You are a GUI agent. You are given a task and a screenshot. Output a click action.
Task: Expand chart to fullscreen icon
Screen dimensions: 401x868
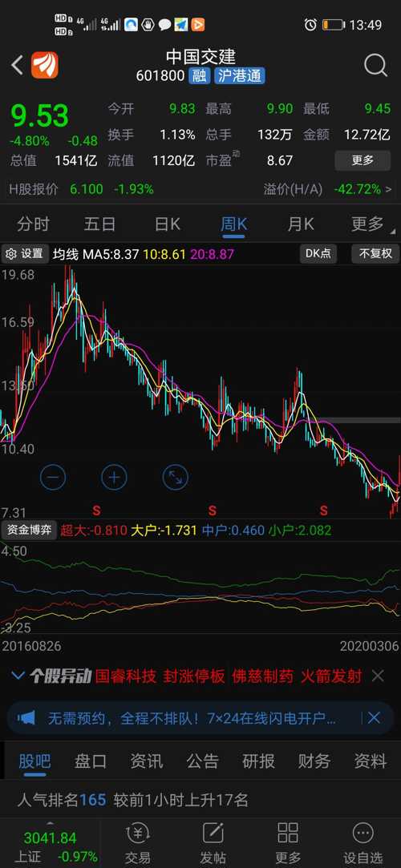point(175,477)
